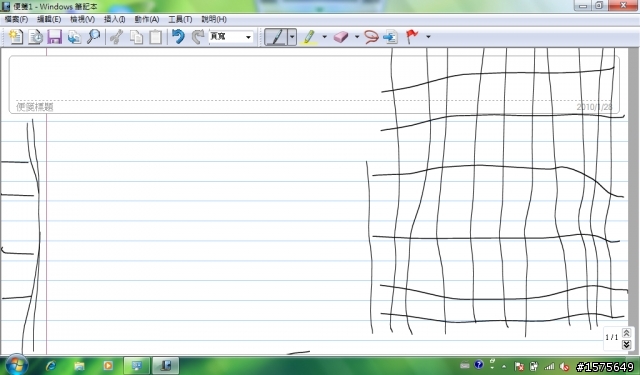The height and width of the screenshot is (375, 640).
Task: Click the import icon next to Save
Action: tap(74, 37)
